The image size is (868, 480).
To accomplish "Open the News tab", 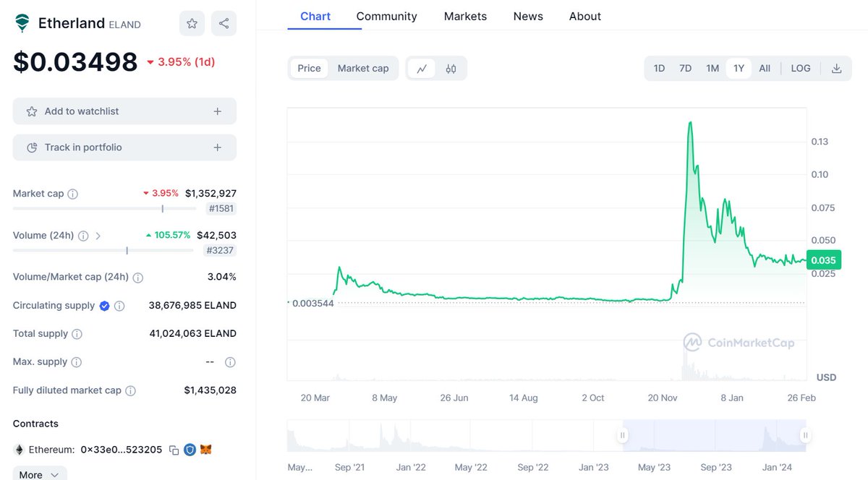I will [x=528, y=16].
